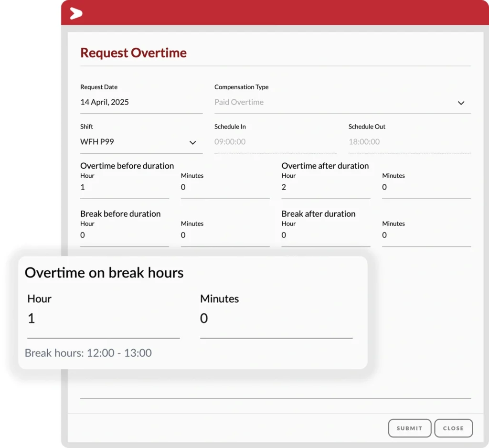Click Overtime before duration Minutes field
Screen dimensions: 489x448
pyautogui.click(x=225, y=187)
